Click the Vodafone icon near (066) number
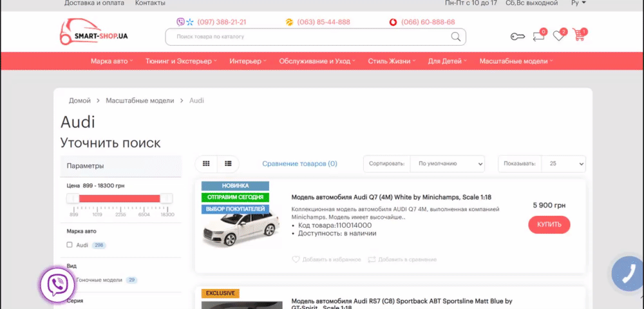The width and height of the screenshot is (644, 309). click(x=393, y=22)
